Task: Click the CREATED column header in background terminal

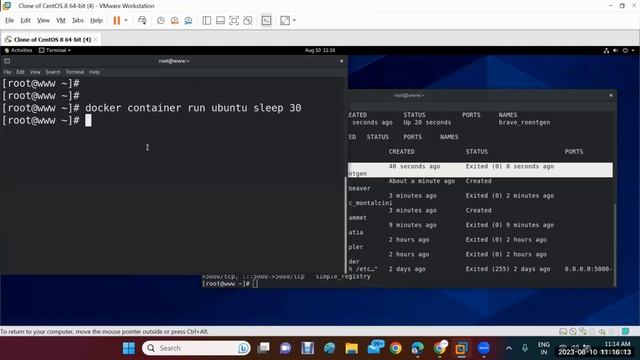Action: (x=401, y=151)
